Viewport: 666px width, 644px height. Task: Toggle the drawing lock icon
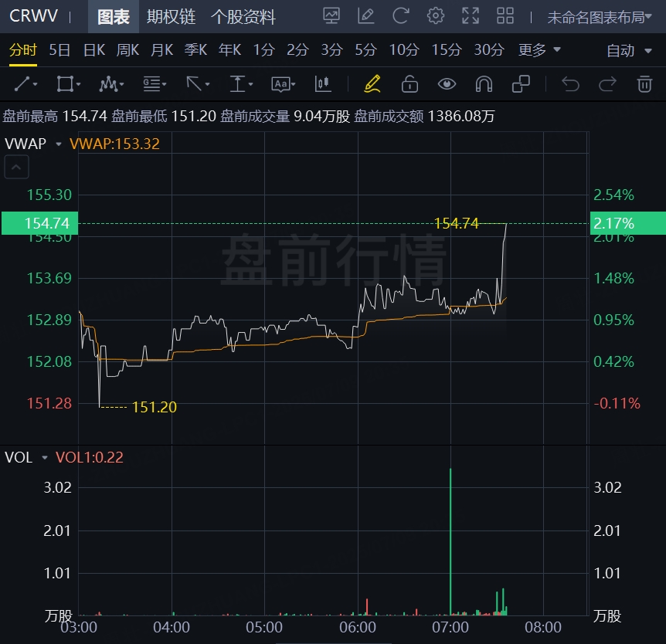pos(409,83)
